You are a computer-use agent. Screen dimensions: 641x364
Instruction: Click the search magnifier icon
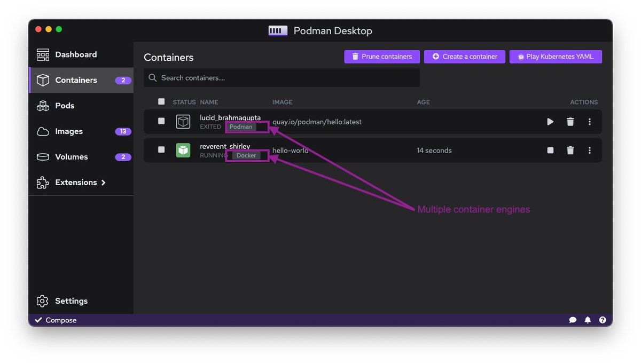coord(153,78)
